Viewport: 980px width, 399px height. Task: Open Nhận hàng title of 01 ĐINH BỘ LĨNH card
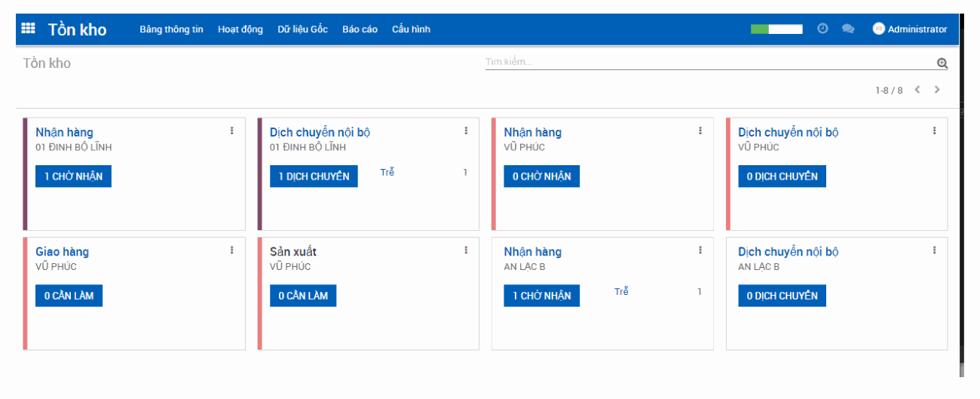(64, 133)
